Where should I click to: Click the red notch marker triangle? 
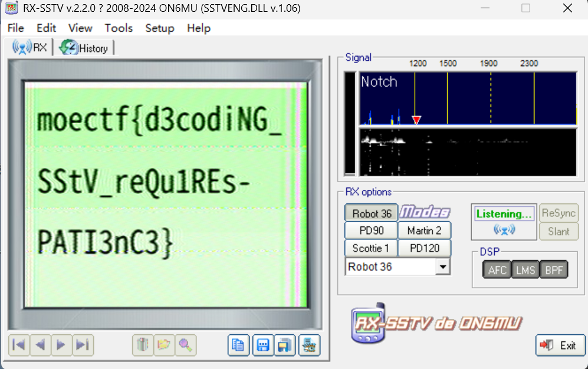pos(416,120)
